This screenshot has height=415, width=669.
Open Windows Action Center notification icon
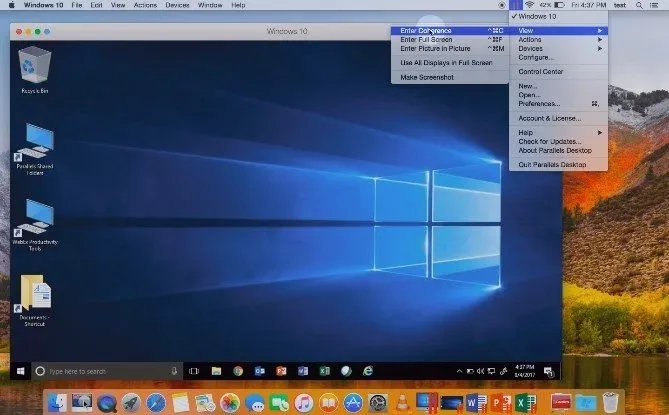coord(549,371)
